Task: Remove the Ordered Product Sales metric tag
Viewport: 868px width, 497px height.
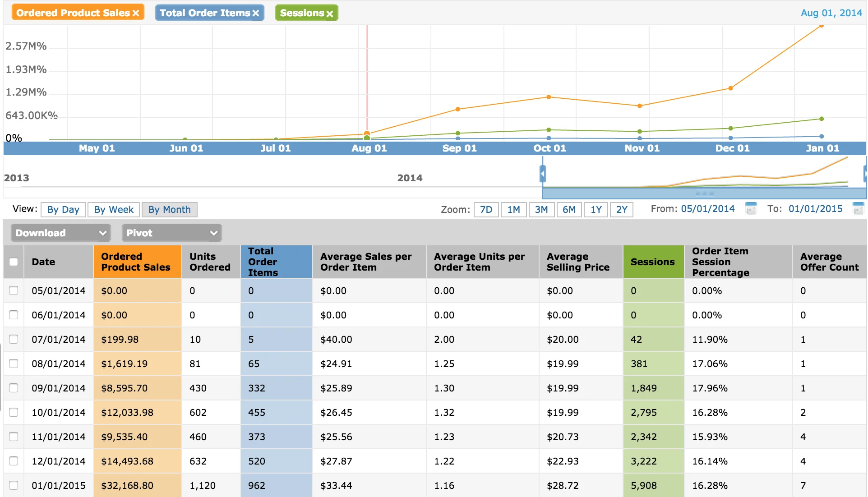Action: (136, 14)
